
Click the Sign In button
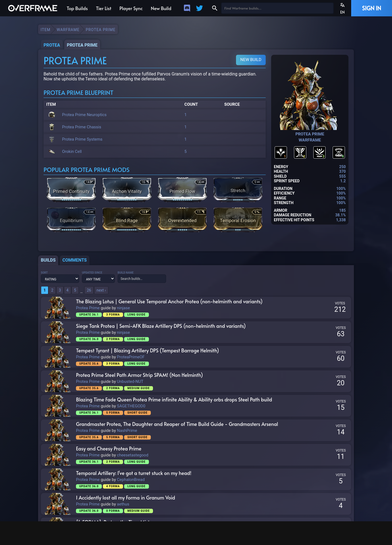[371, 8]
